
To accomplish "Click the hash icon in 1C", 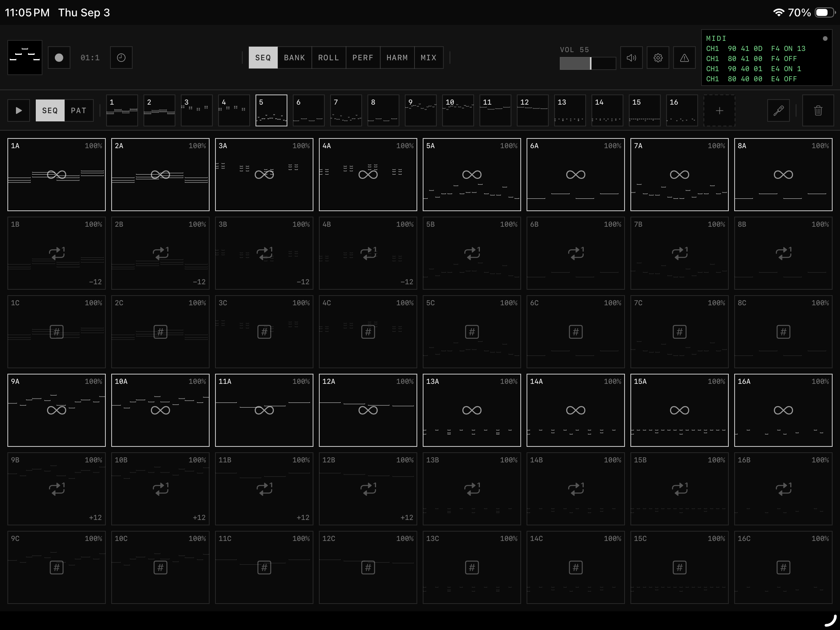I will [57, 332].
